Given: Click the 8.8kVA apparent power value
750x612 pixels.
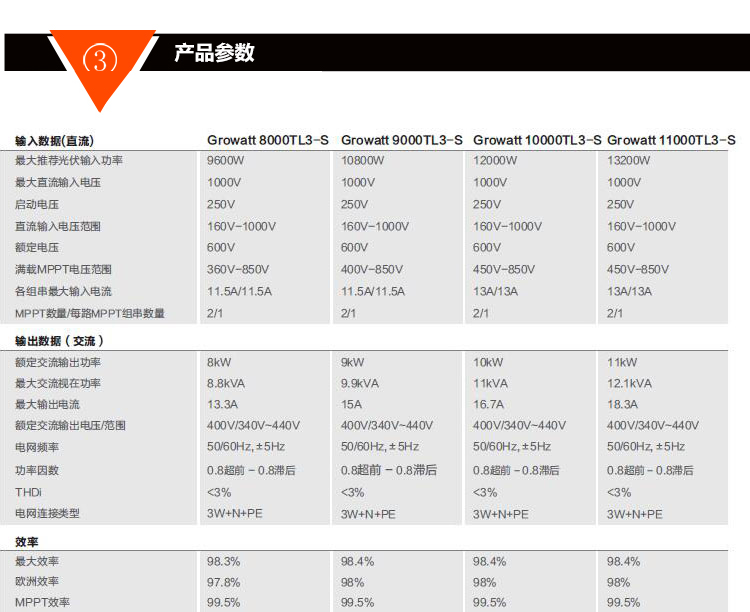Looking at the screenshot, I should [226, 383].
